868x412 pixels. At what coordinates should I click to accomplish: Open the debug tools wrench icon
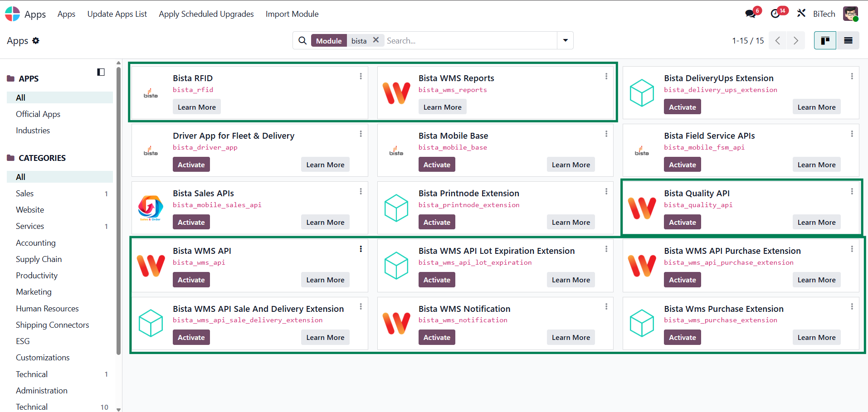point(801,13)
